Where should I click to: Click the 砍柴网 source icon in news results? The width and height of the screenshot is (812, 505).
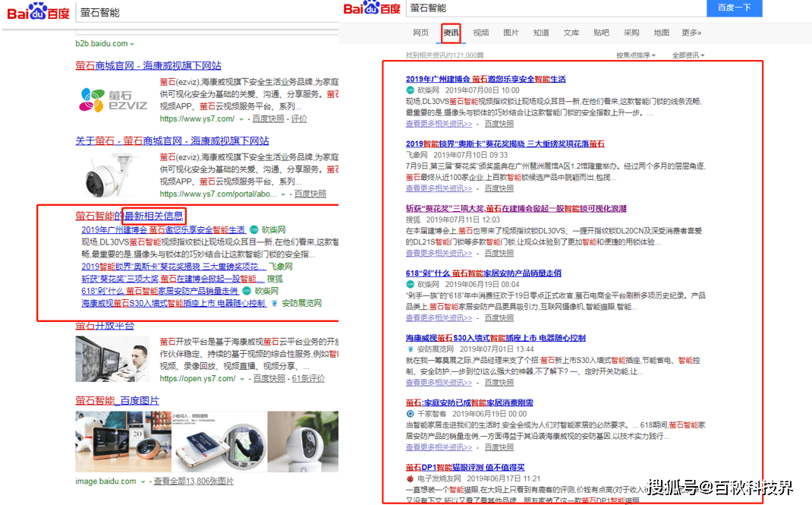click(410, 91)
